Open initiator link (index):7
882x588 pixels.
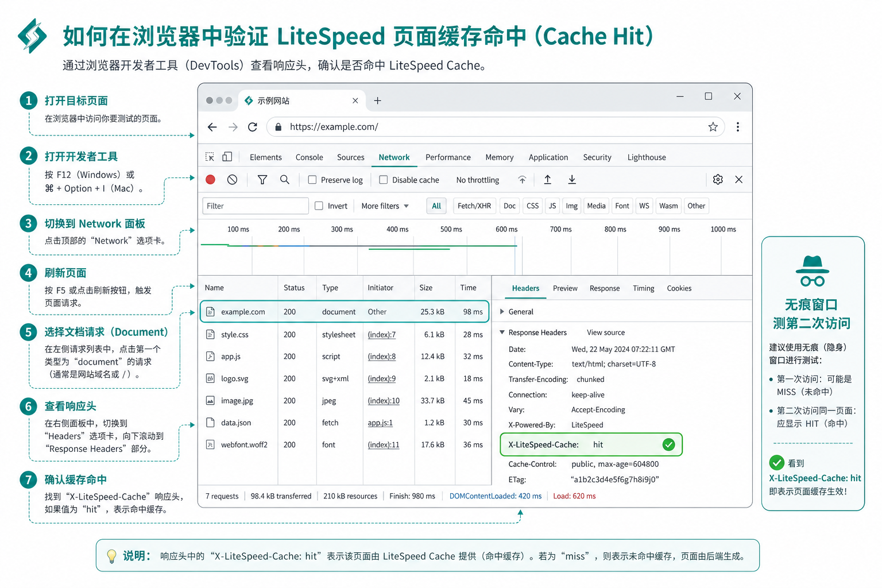[382, 334]
